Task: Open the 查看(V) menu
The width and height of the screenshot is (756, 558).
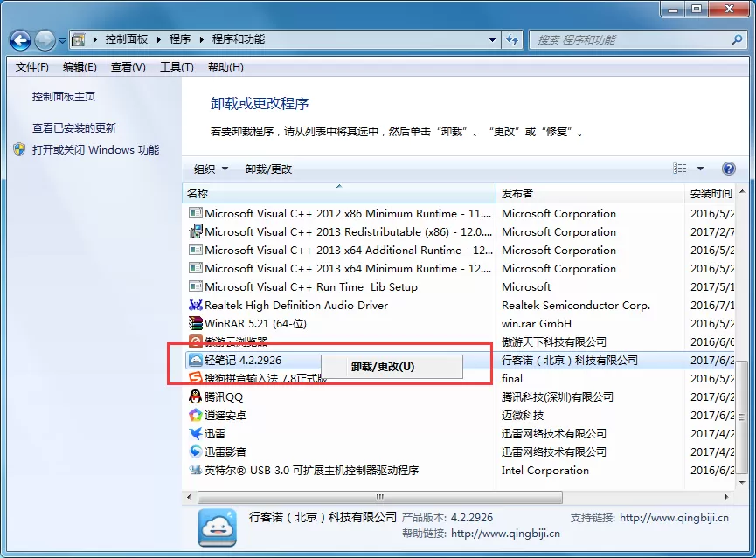Action: [128, 67]
